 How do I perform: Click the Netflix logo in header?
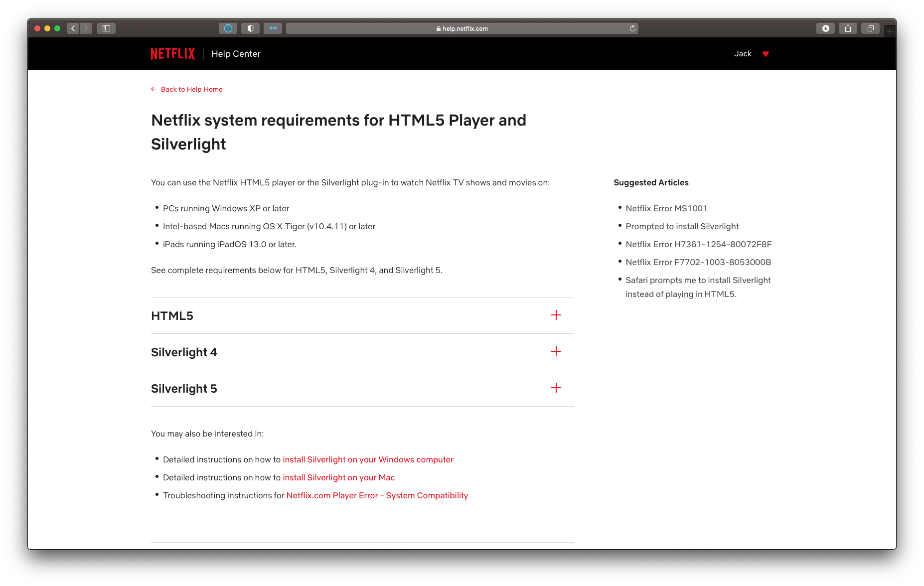click(172, 54)
